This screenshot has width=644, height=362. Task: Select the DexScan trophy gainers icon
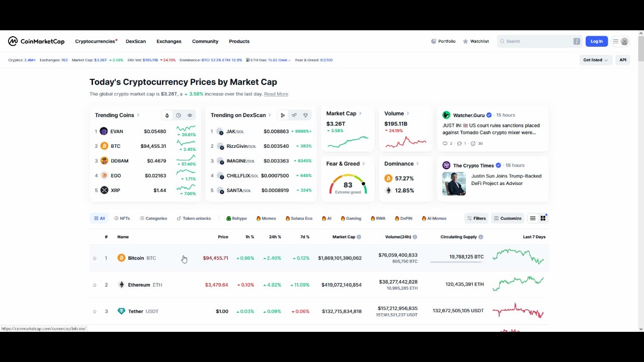(x=305, y=115)
